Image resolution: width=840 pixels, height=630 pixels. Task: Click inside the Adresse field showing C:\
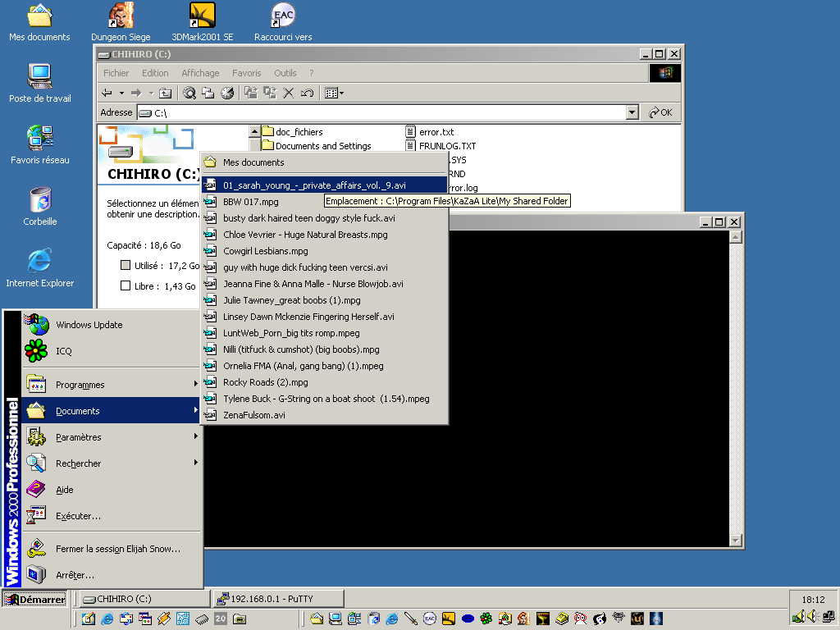(x=381, y=112)
